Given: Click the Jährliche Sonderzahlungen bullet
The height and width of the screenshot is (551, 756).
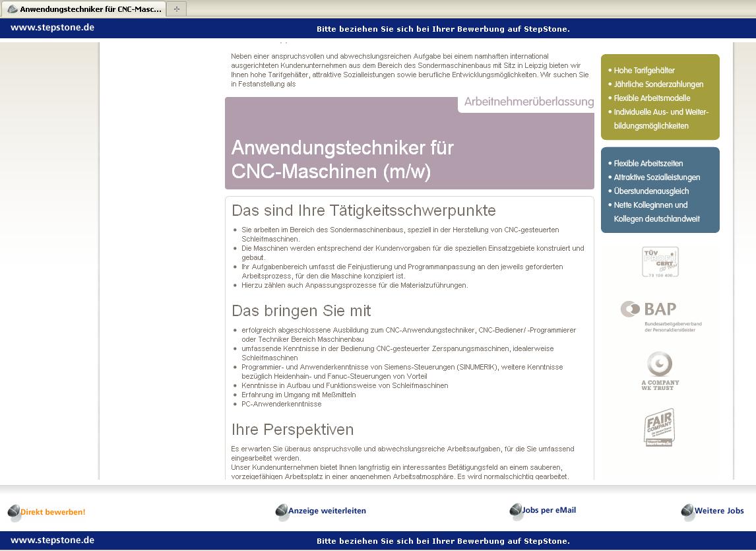Looking at the screenshot, I should pyautogui.click(x=658, y=84).
